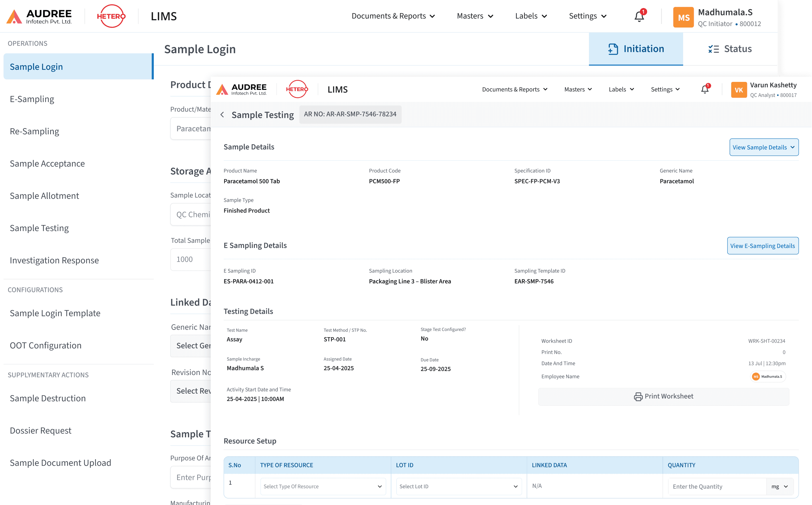Open the Masters menu

tap(474, 16)
